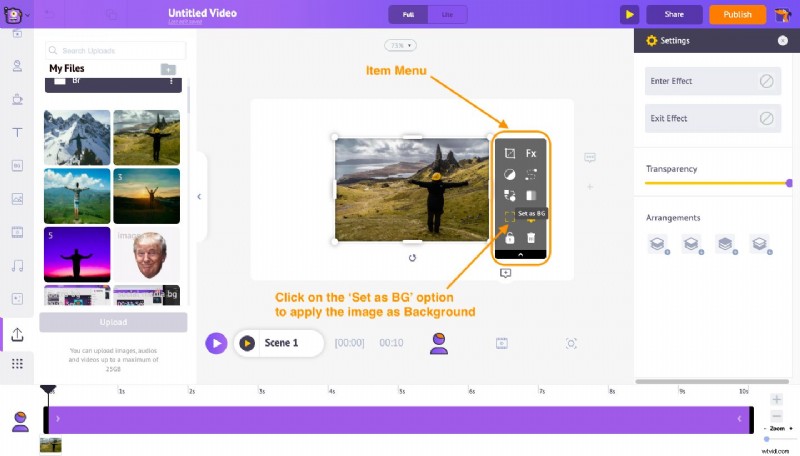The image size is (800, 456).
Task: Click the third Arrangements layer icon
Action: (726, 244)
